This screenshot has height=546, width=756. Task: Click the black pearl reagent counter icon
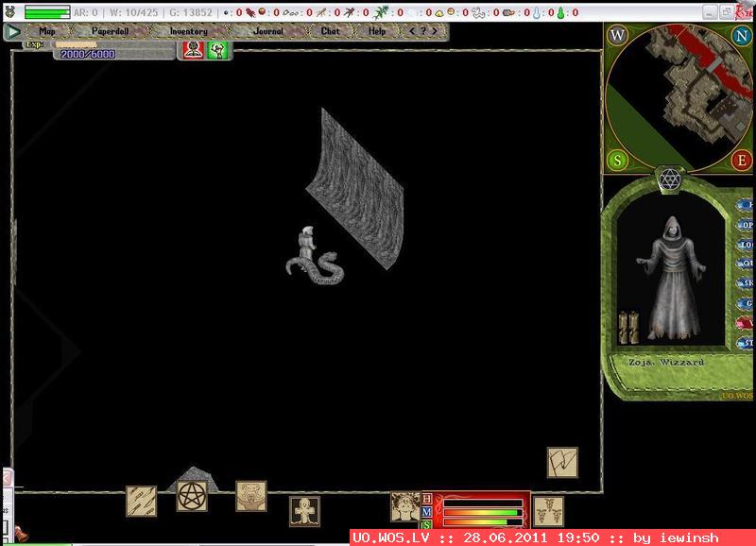[225, 13]
